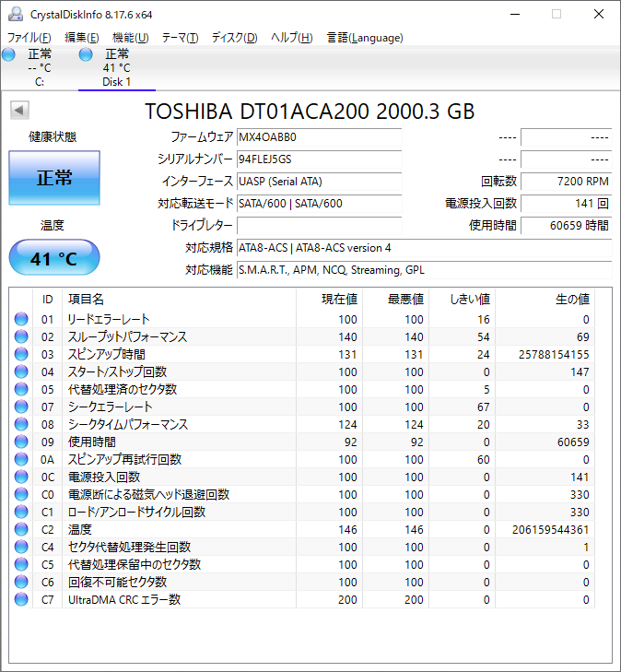Click the 項目名 column header
The width and height of the screenshot is (621, 672).
click(x=179, y=300)
